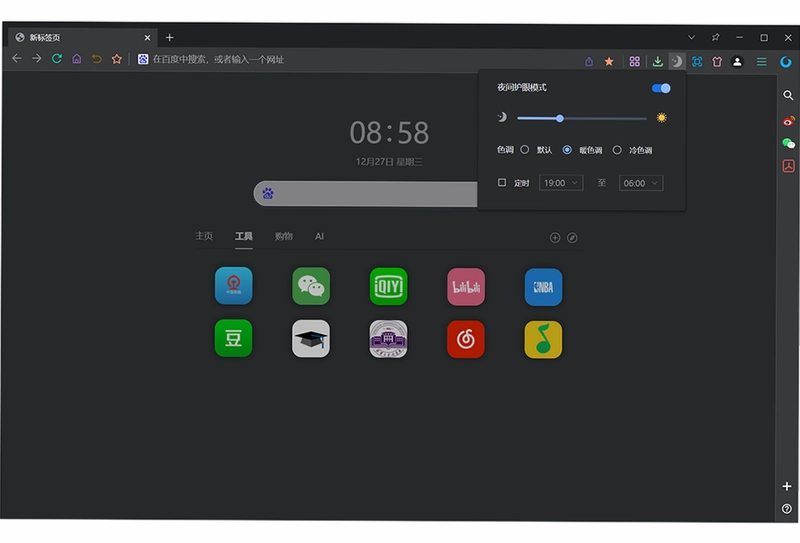Open the home page icon
This screenshot has height=543, width=800.
click(x=77, y=59)
